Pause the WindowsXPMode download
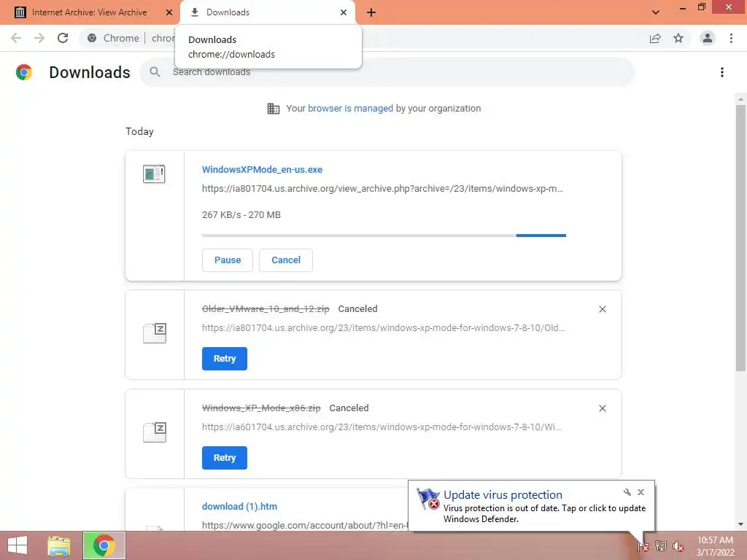The image size is (747, 560). (228, 260)
